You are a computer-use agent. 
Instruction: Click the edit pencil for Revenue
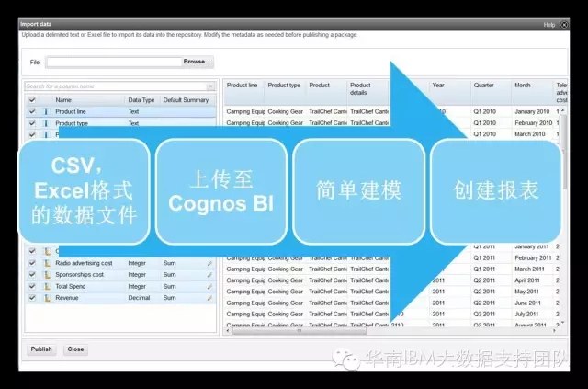pos(209,298)
